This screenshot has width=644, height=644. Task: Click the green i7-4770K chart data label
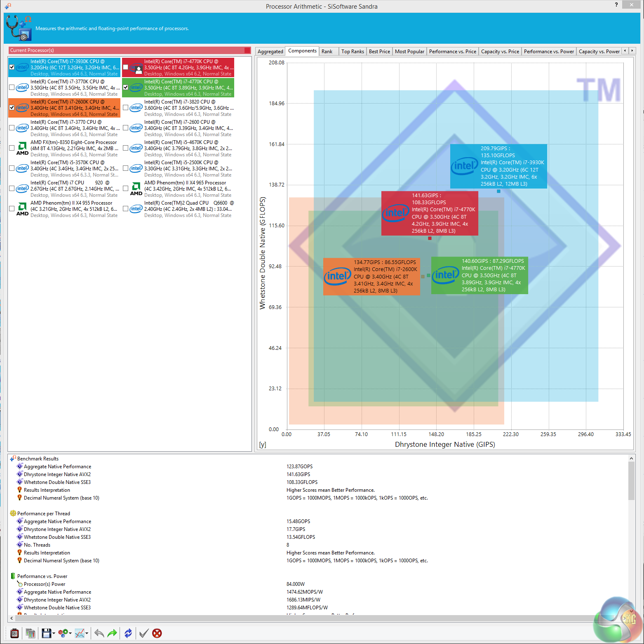pyautogui.click(x=479, y=275)
